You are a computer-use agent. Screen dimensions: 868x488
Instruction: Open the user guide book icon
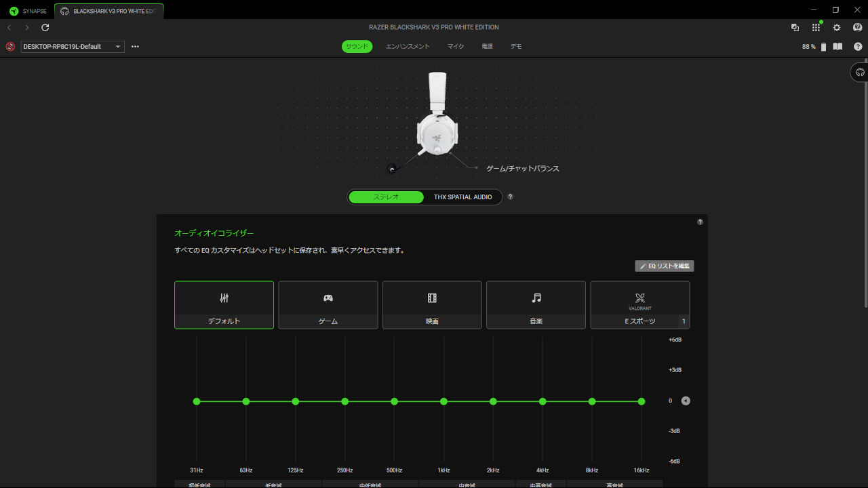tap(837, 47)
